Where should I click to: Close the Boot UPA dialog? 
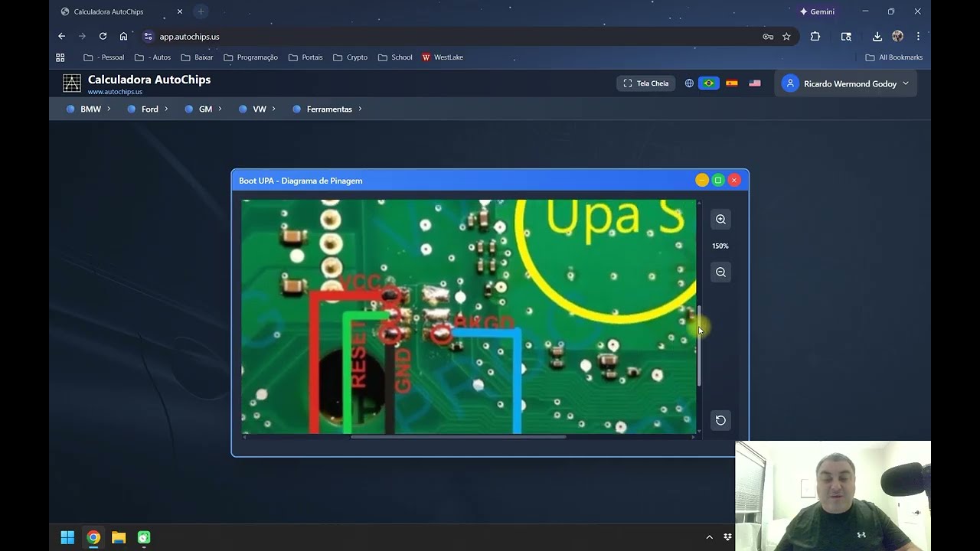click(x=734, y=180)
